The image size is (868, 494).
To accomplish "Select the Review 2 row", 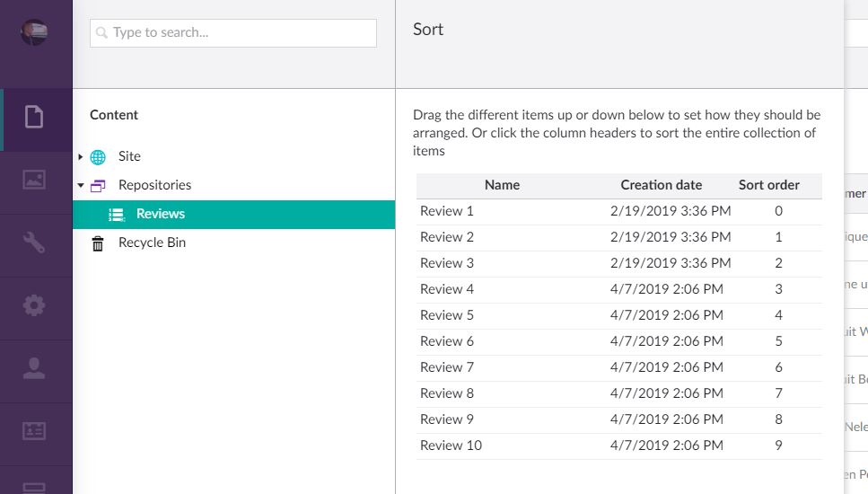I will (x=618, y=238).
